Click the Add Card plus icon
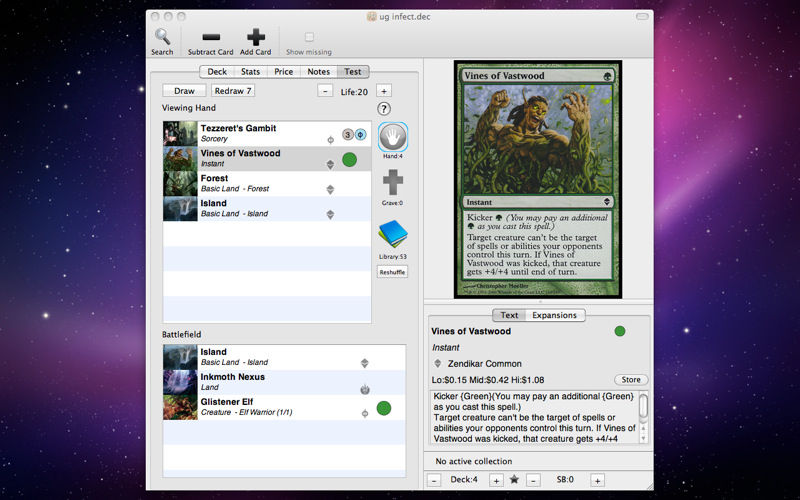This screenshot has width=800, height=500. click(x=256, y=37)
